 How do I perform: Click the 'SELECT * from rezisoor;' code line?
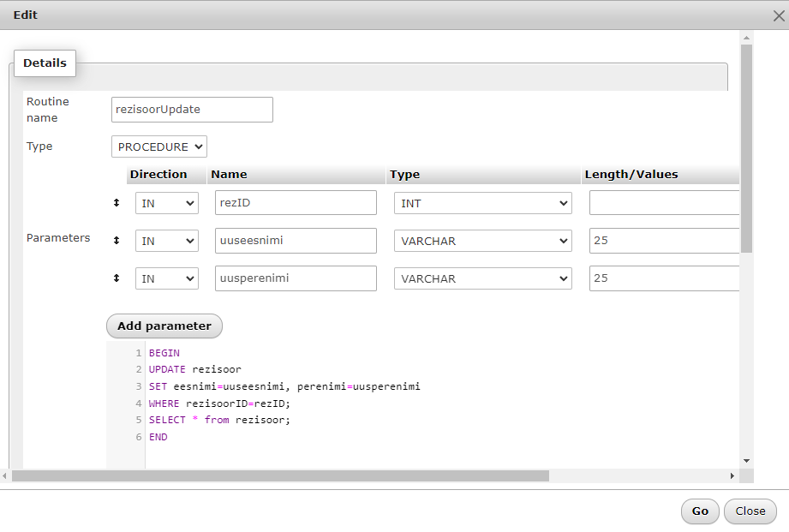[219, 420]
